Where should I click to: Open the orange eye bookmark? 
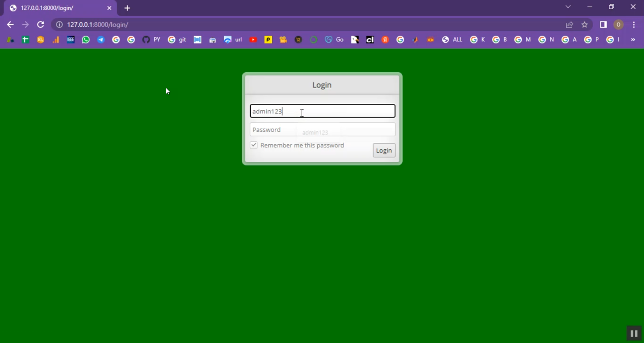tap(431, 39)
